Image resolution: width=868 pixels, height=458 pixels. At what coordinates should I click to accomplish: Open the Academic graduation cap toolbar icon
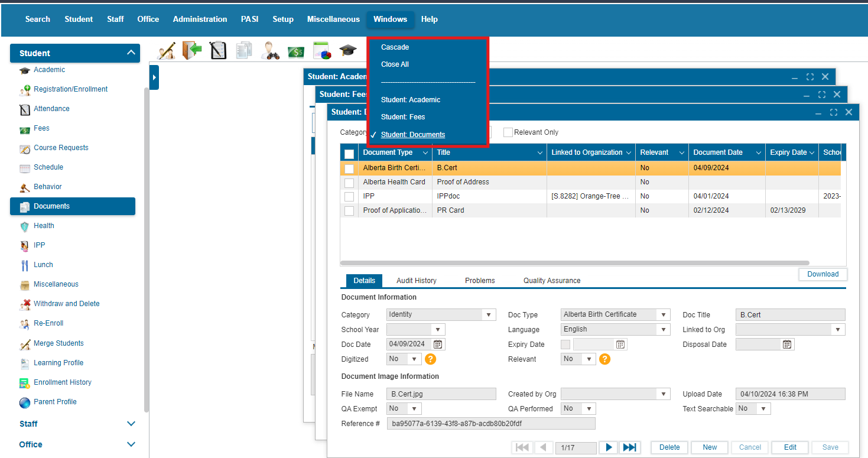(x=347, y=50)
